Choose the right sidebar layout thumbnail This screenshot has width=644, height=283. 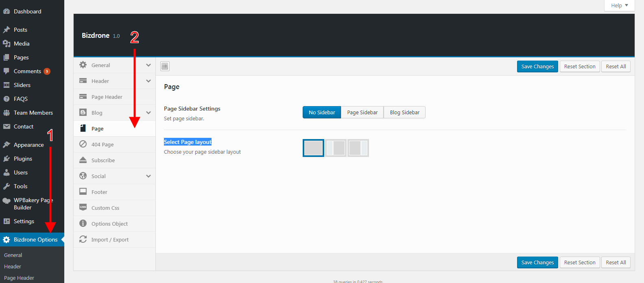[358, 148]
